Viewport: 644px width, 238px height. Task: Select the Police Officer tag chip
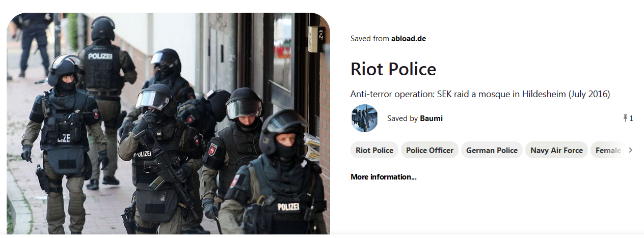pos(430,150)
